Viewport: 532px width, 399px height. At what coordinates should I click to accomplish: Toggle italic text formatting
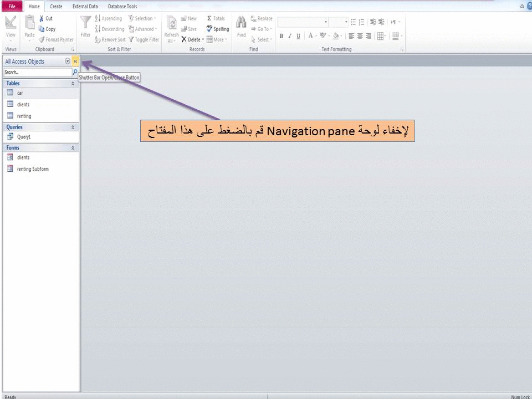(289, 36)
